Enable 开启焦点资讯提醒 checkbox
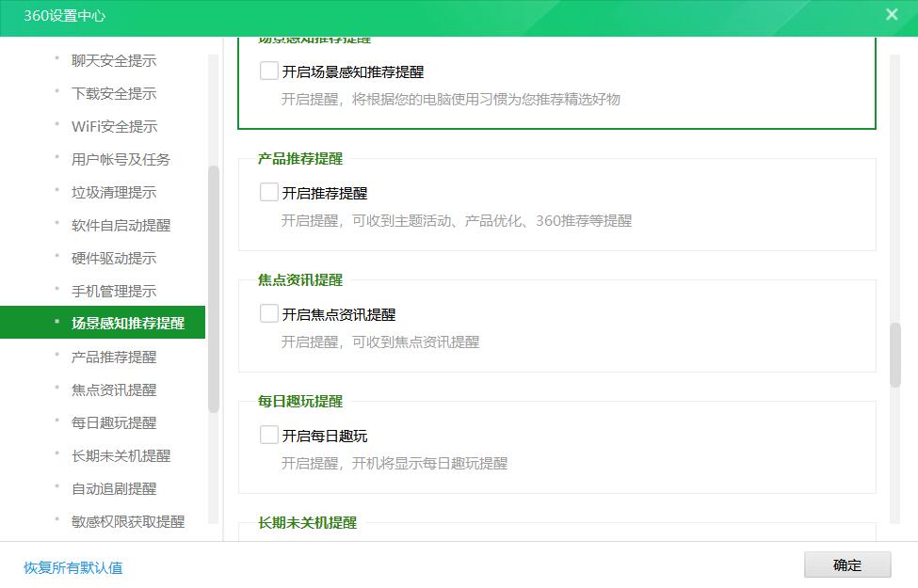The image size is (918, 588). click(x=268, y=313)
